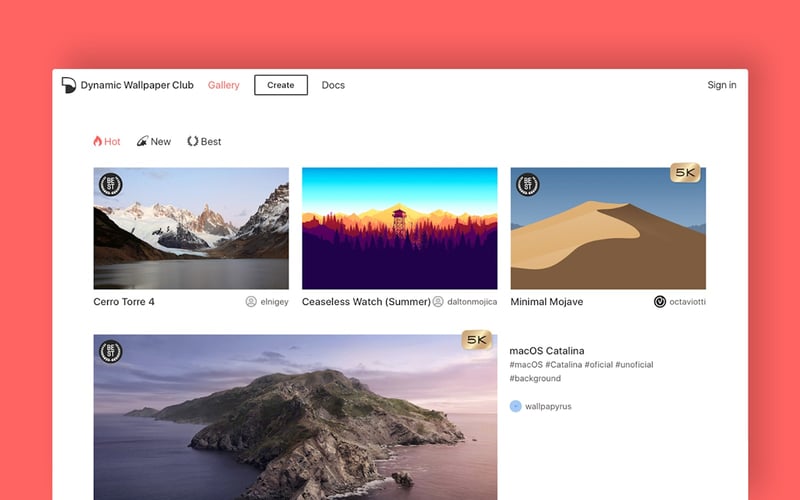The height and width of the screenshot is (500, 800).
Task: Click the #unoficial hashtag
Action: [634, 365]
